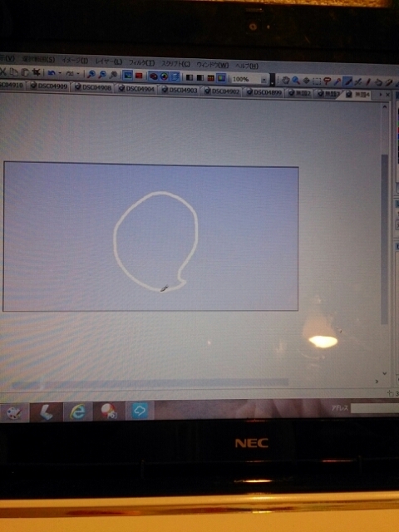Switch to the DSC04904 tab

tap(136, 89)
